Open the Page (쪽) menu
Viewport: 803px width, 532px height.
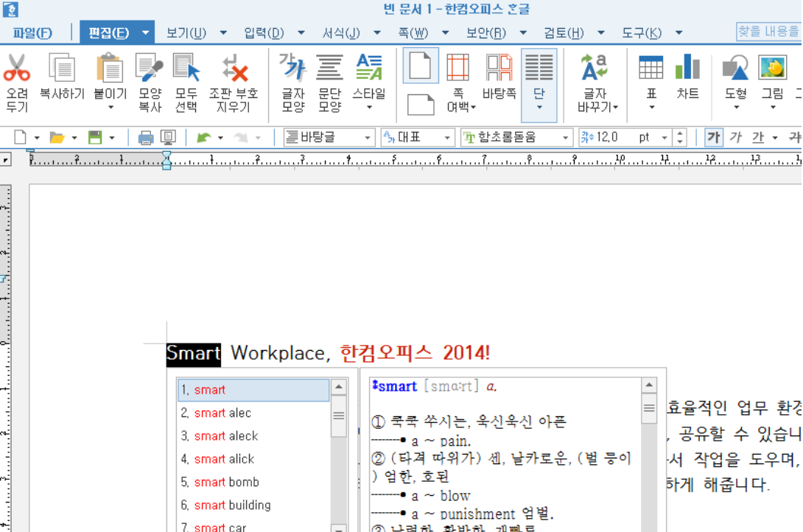pos(413,32)
